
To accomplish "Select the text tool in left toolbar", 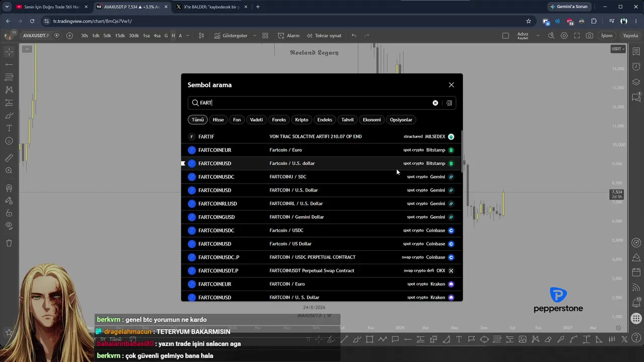I will [x=9, y=128].
